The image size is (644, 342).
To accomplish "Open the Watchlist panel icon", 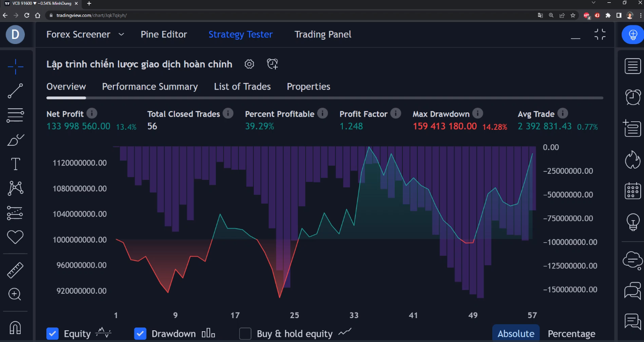I will 633,66.
